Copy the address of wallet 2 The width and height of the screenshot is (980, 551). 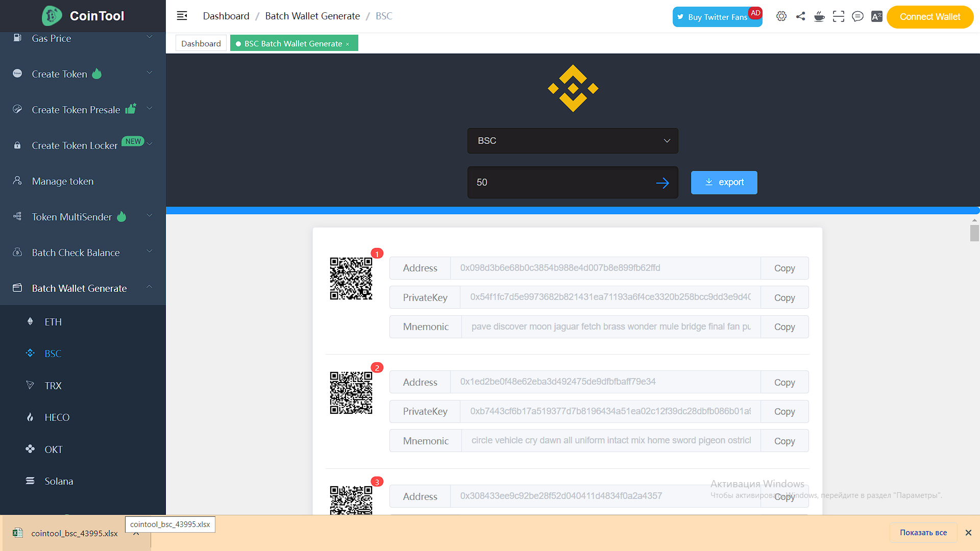785,382
